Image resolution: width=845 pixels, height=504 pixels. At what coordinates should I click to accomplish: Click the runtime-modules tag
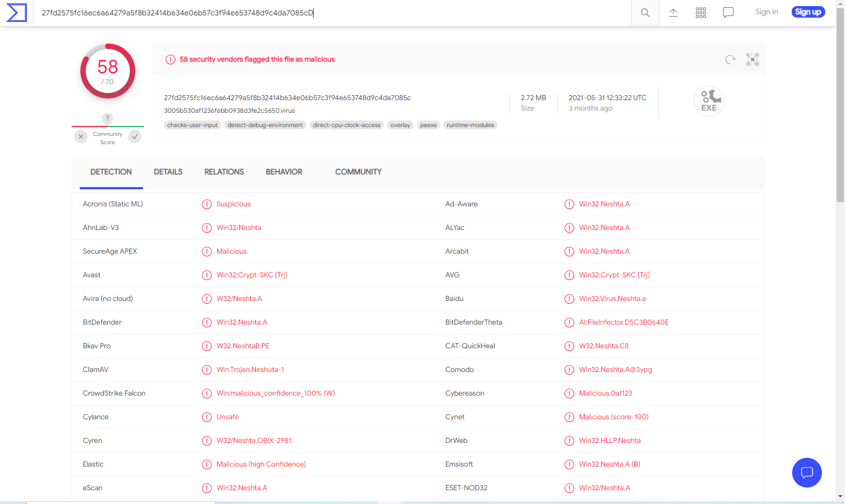pos(470,125)
